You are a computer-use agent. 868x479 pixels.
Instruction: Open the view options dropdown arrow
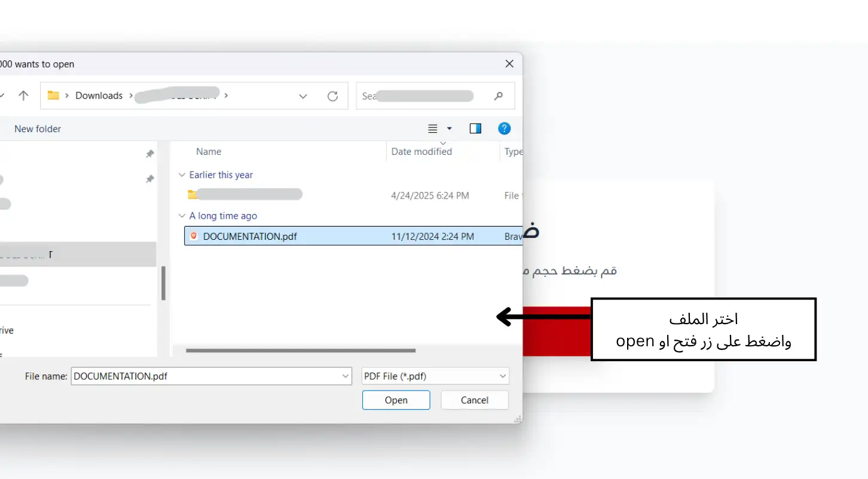pos(450,129)
